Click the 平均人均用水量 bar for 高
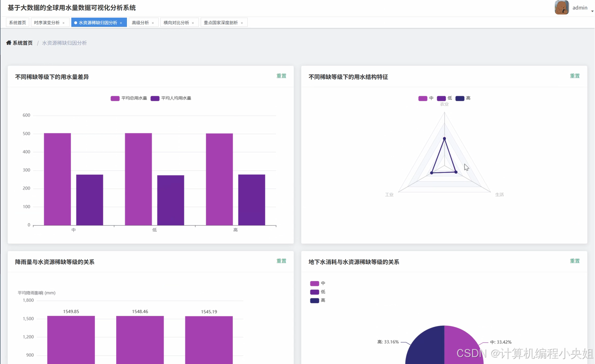Viewport: 595px width, 364px height. click(252, 200)
